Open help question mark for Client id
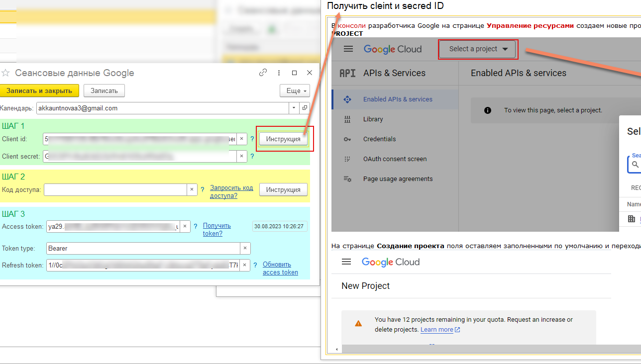The height and width of the screenshot is (364, 641). pos(252,139)
